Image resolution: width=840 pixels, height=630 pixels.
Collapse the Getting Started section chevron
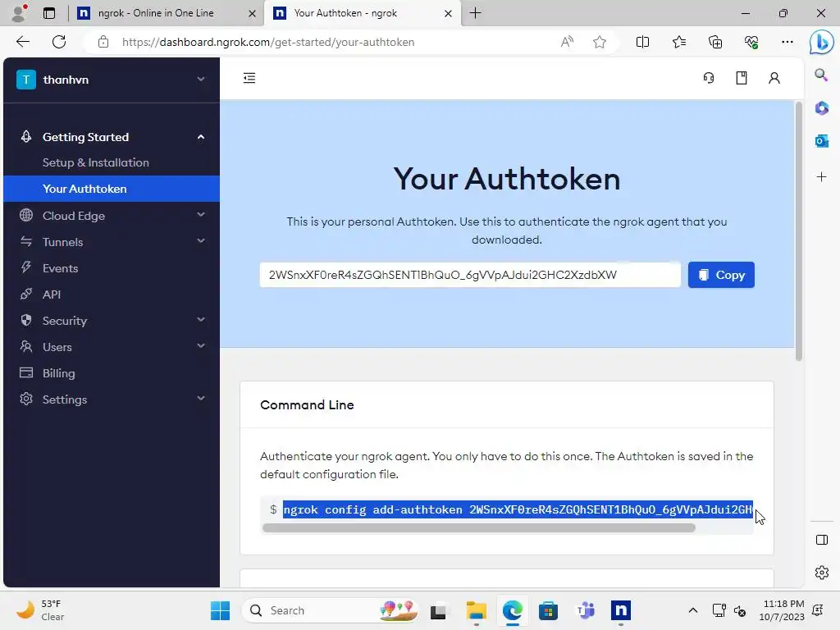coord(201,137)
